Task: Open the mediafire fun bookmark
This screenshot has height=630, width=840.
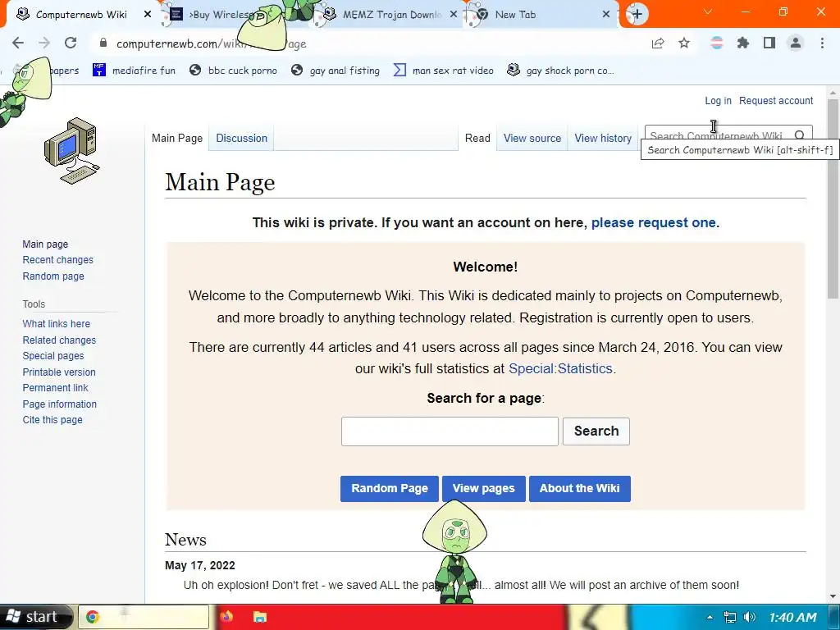Action: click(134, 71)
